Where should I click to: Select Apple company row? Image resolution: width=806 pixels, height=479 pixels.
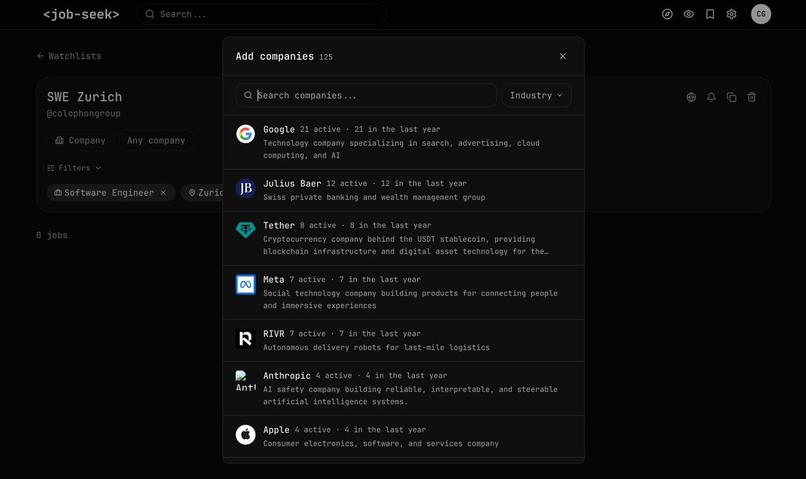pos(404,437)
